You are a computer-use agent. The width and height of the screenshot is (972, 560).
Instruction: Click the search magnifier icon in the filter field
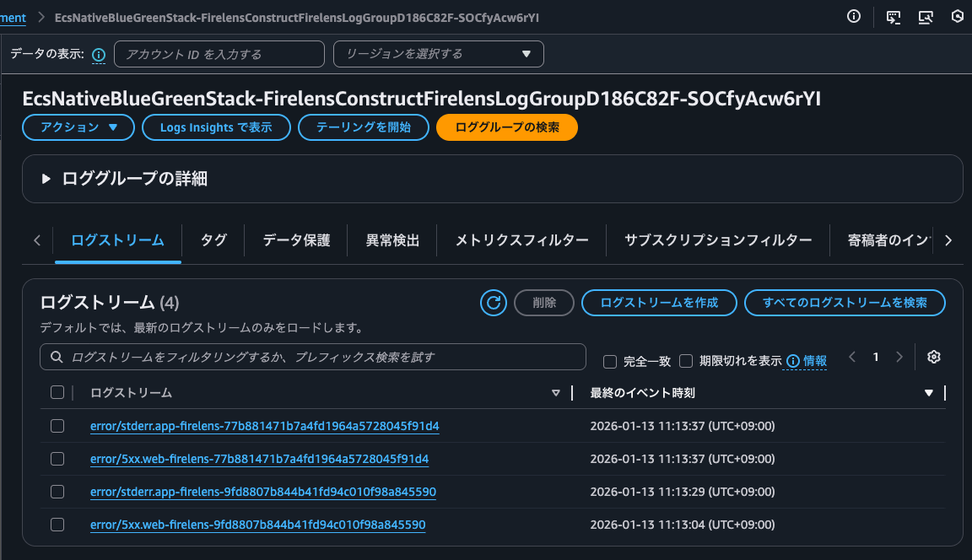pos(56,357)
